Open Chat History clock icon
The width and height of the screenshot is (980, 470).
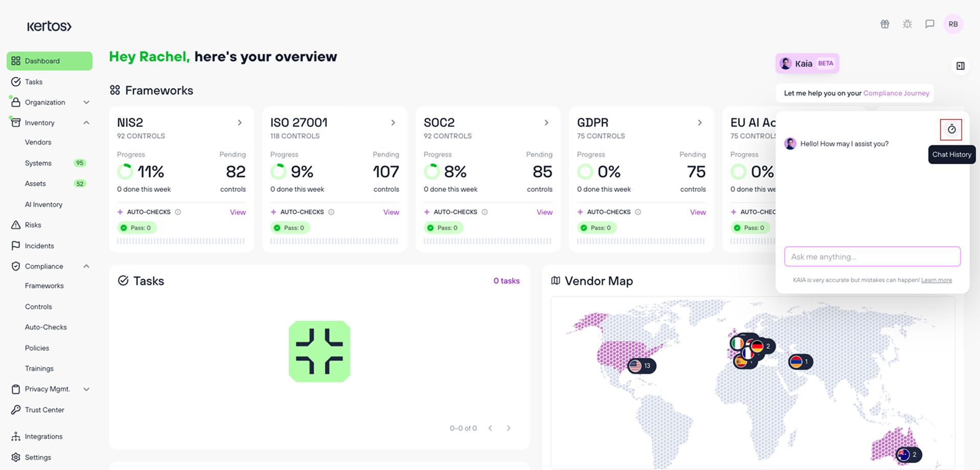pos(951,129)
